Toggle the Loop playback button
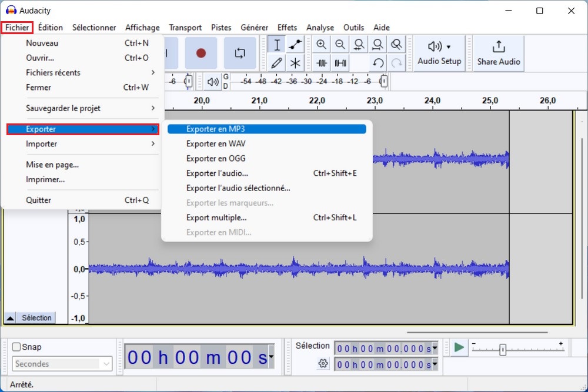 click(240, 53)
